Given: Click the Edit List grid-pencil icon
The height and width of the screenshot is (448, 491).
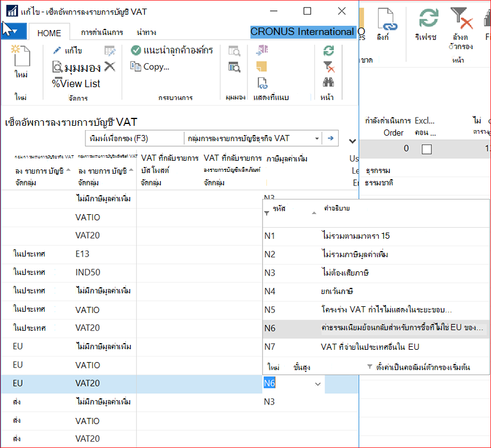Looking at the screenshot, I should pyautogui.click(x=110, y=50).
